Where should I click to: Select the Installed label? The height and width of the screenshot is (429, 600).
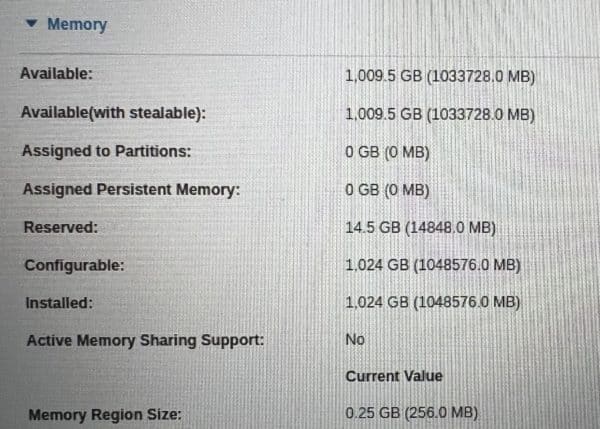tap(59, 303)
